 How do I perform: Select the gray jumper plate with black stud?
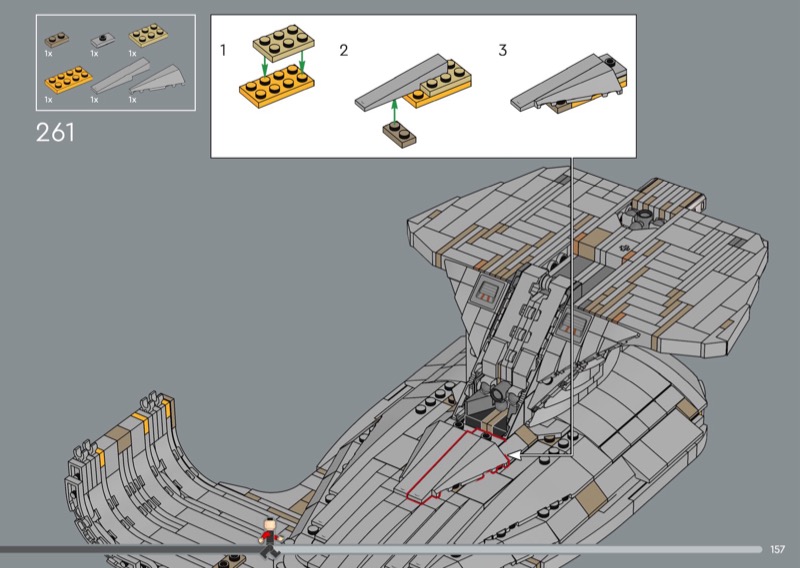click(x=101, y=39)
